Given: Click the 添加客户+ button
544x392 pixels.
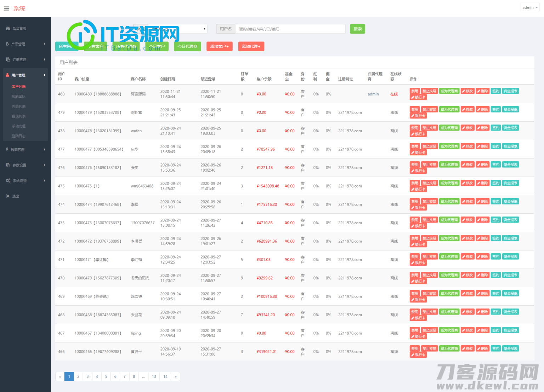Looking at the screenshot, I should (220, 46).
